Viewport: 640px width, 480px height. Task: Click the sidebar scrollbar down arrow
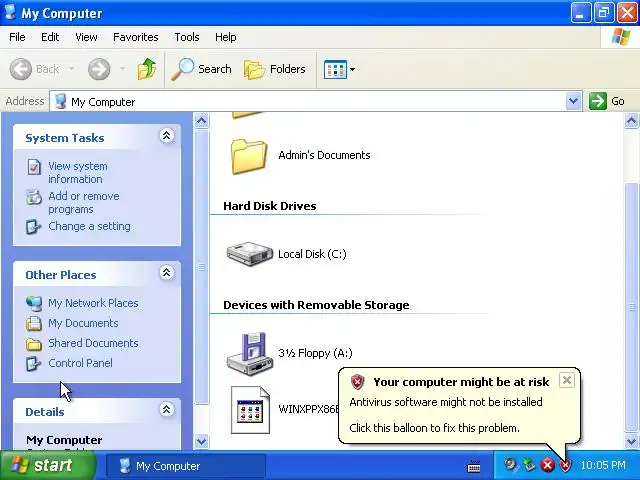pyautogui.click(x=201, y=441)
